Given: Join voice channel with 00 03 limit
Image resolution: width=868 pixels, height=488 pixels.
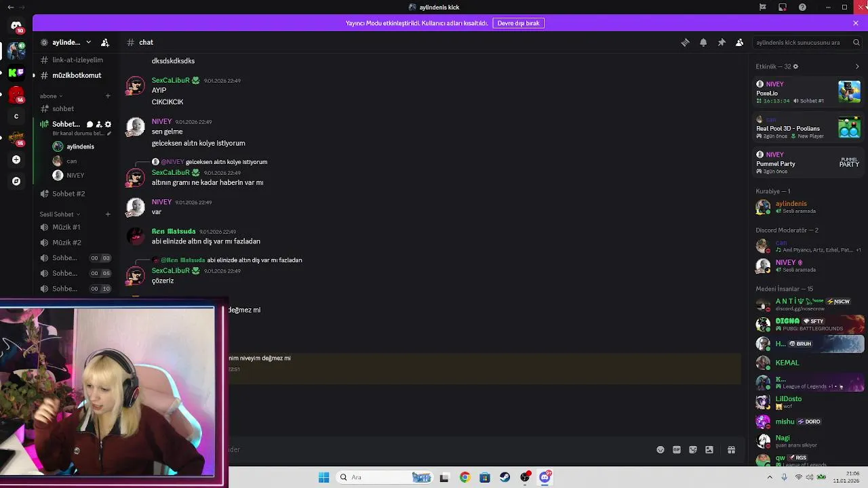Looking at the screenshot, I should coord(75,258).
